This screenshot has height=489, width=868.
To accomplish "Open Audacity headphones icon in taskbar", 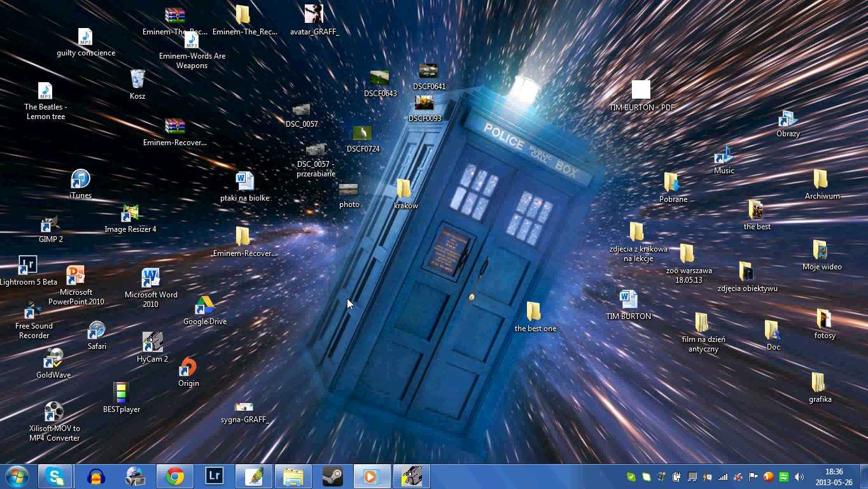I will pos(96,476).
